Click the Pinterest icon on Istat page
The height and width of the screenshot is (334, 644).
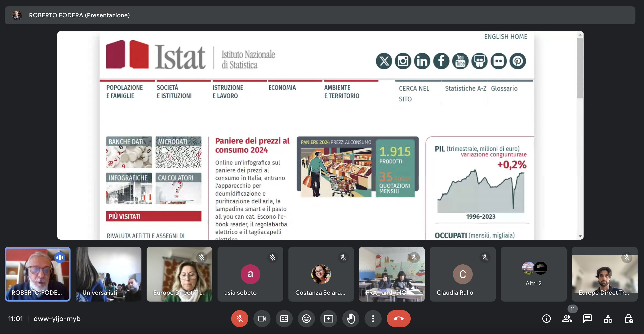[x=518, y=61]
